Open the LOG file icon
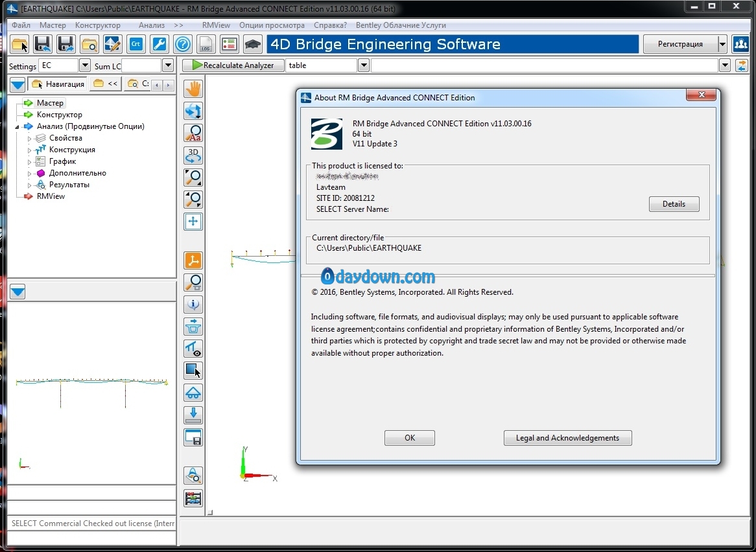Image resolution: width=756 pixels, height=552 pixels. click(x=206, y=44)
